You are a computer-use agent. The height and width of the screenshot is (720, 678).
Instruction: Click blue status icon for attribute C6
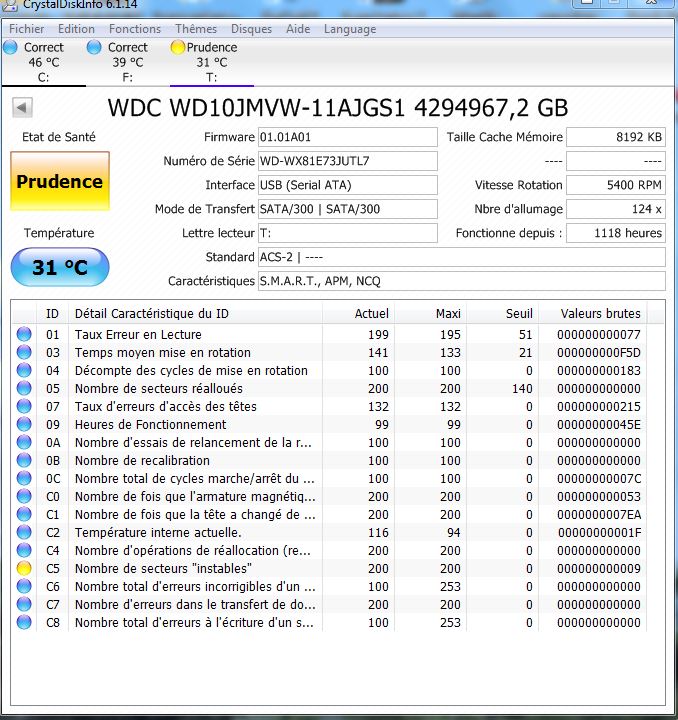[24, 586]
